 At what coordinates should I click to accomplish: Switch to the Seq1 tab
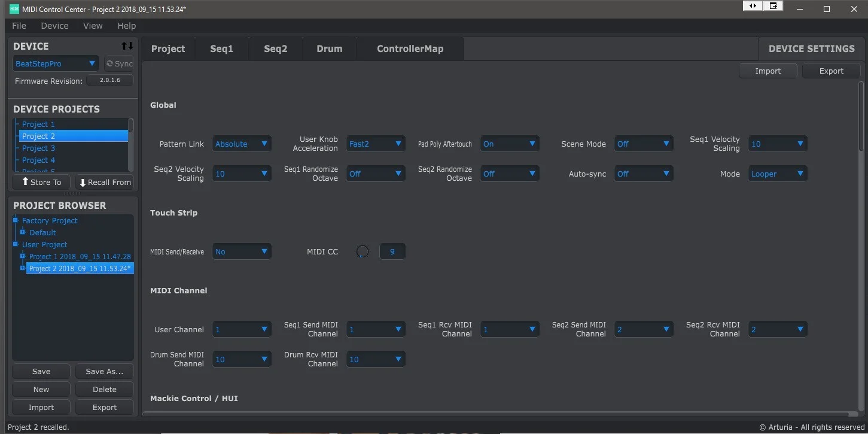[x=221, y=48]
